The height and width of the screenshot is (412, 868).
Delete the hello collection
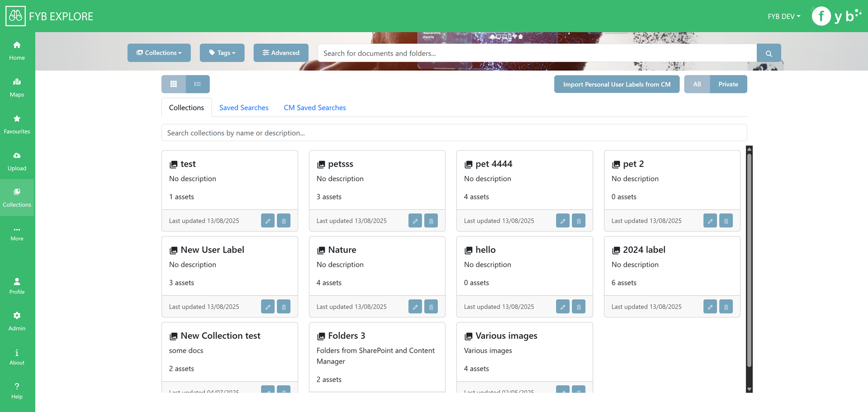point(579,307)
